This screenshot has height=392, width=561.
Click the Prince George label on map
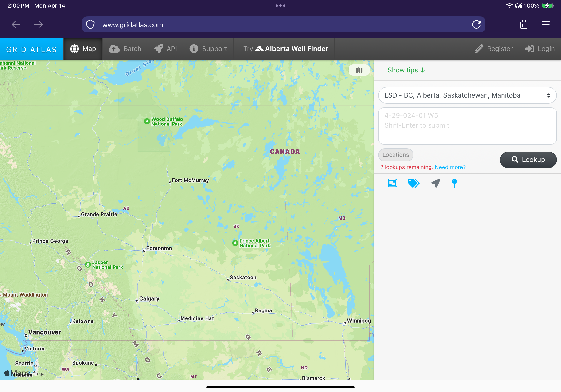50,241
